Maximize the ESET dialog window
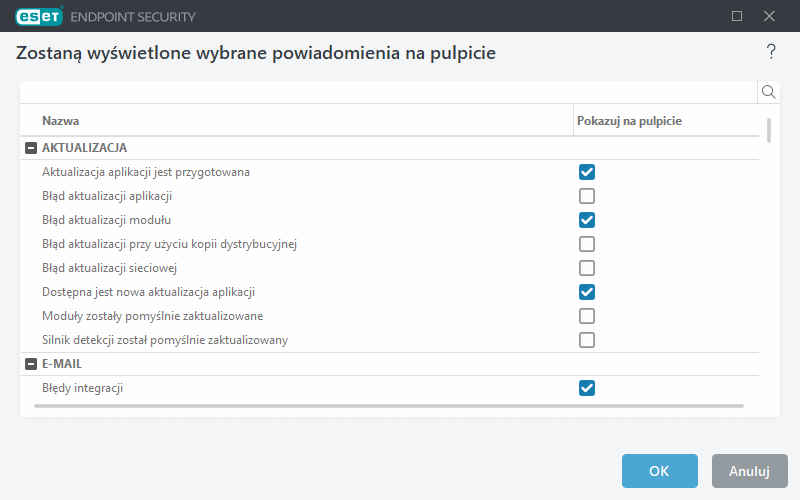Image resolution: width=800 pixels, height=500 pixels. 737,16
